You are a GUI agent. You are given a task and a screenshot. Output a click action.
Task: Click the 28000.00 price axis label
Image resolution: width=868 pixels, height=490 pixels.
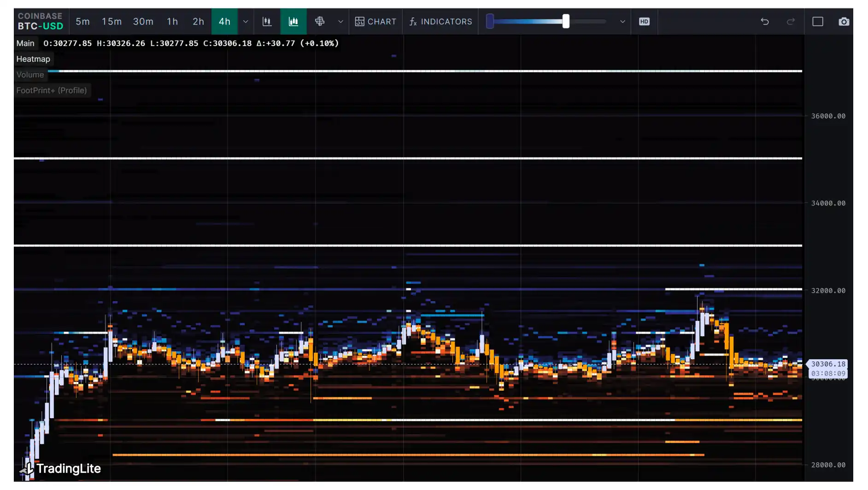click(x=828, y=465)
